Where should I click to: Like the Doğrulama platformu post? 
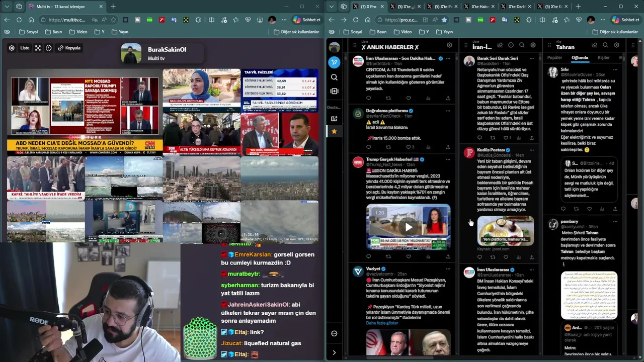point(409,147)
